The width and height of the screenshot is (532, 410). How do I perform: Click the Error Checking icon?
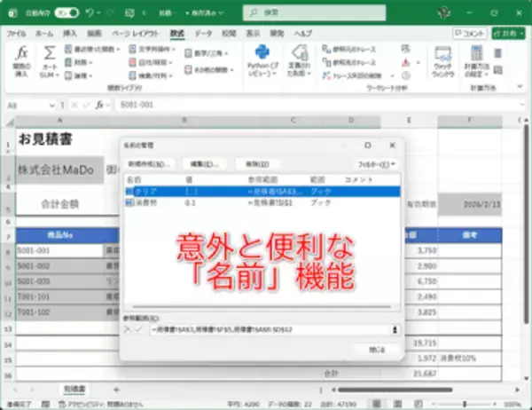click(x=406, y=62)
